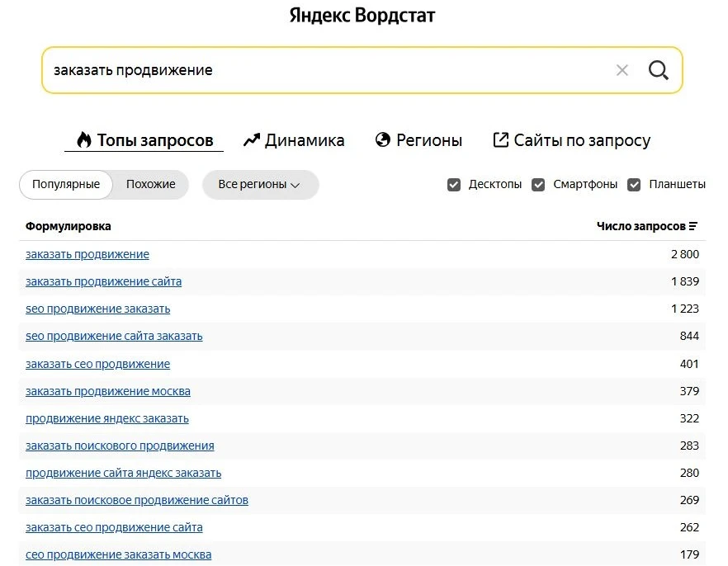Uncheck the Планшеты filter
The image size is (728, 566).
(636, 184)
